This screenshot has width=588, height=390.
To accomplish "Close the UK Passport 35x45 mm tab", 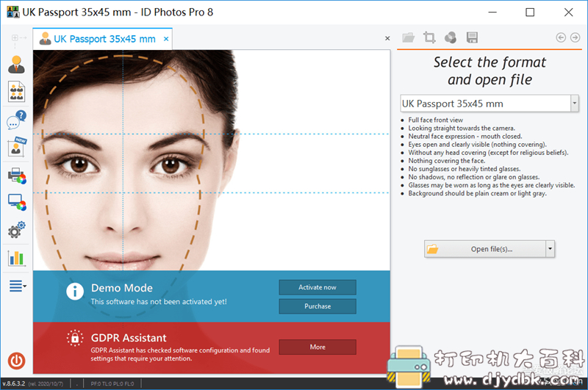I will click(166, 39).
